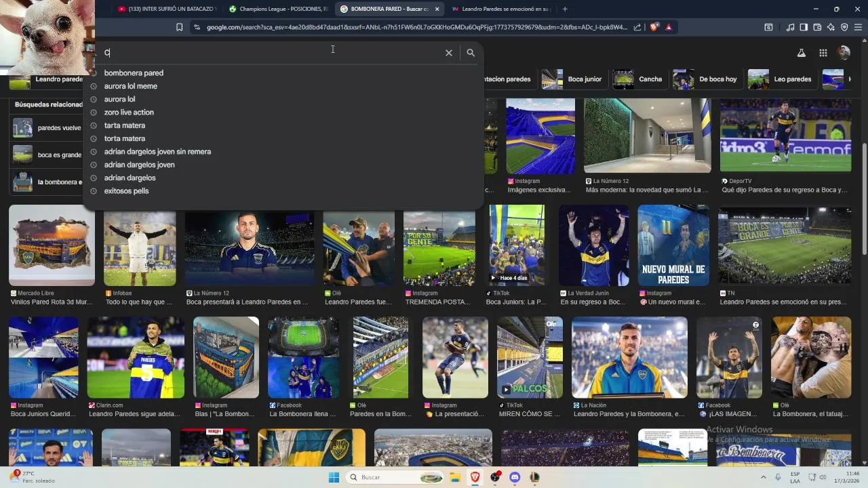
Task: Open File Explorer from the taskbar
Action: [x=456, y=477]
